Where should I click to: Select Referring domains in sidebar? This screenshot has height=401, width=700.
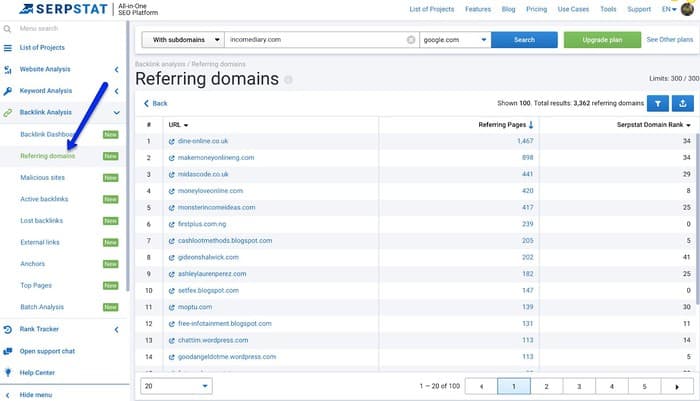point(48,156)
